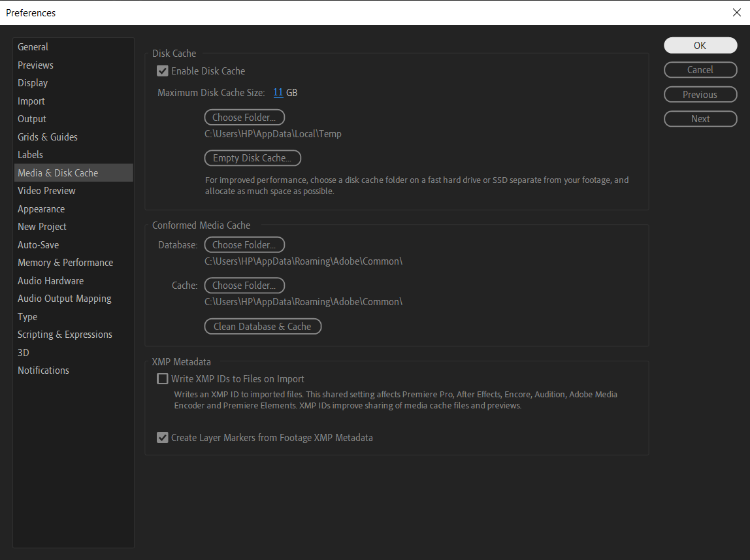
Task: Confirm preferences with the OK button
Action: [x=700, y=46]
